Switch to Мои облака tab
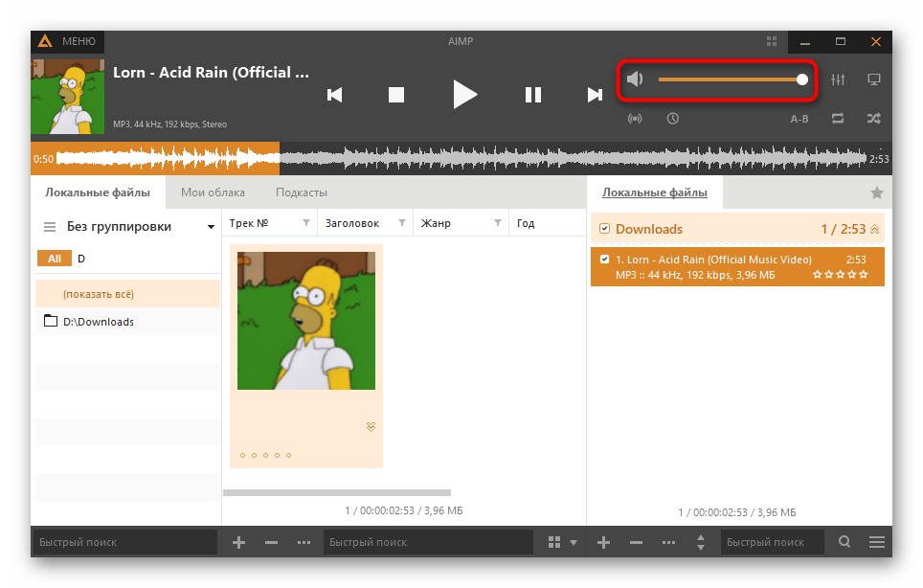The width and height of the screenshot is (923, 588). [x=213, y=192]
